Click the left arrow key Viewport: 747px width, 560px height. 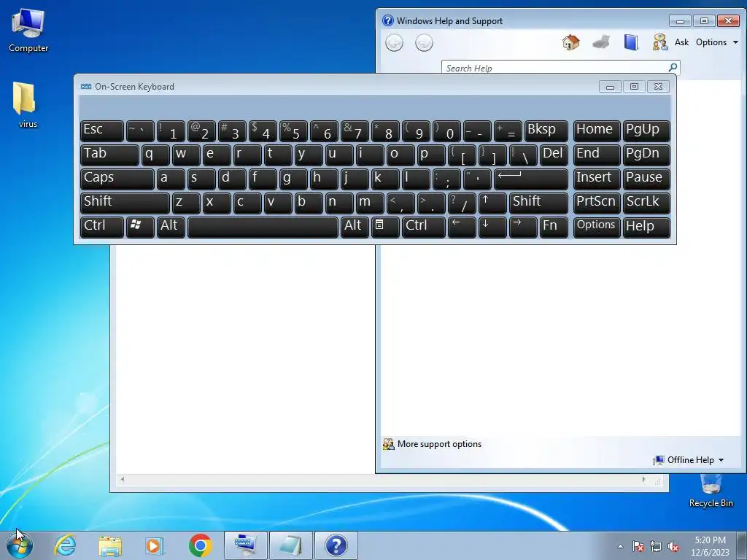(462, 227)
